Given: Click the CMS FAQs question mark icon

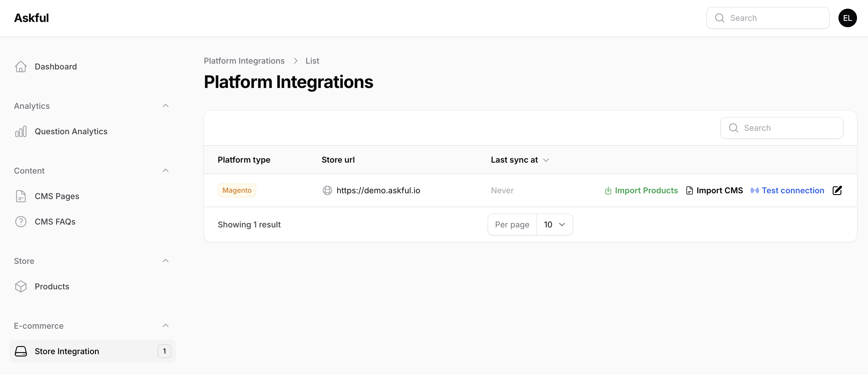Looking at the screenshot, I should coord(21,222).
